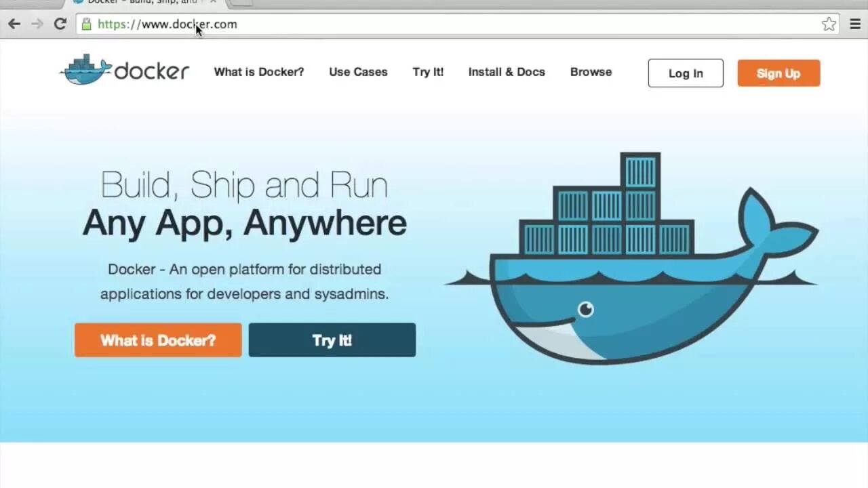Click the Log In button
This screenshot has width=868, height=488.
click(x=686, y=73)
